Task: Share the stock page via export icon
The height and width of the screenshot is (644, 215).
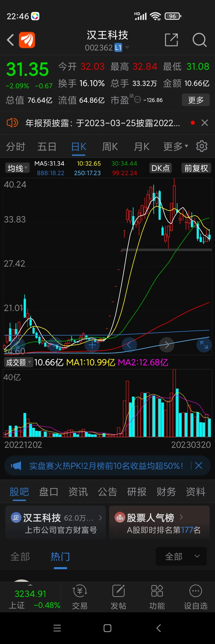Action: [172, 40]
